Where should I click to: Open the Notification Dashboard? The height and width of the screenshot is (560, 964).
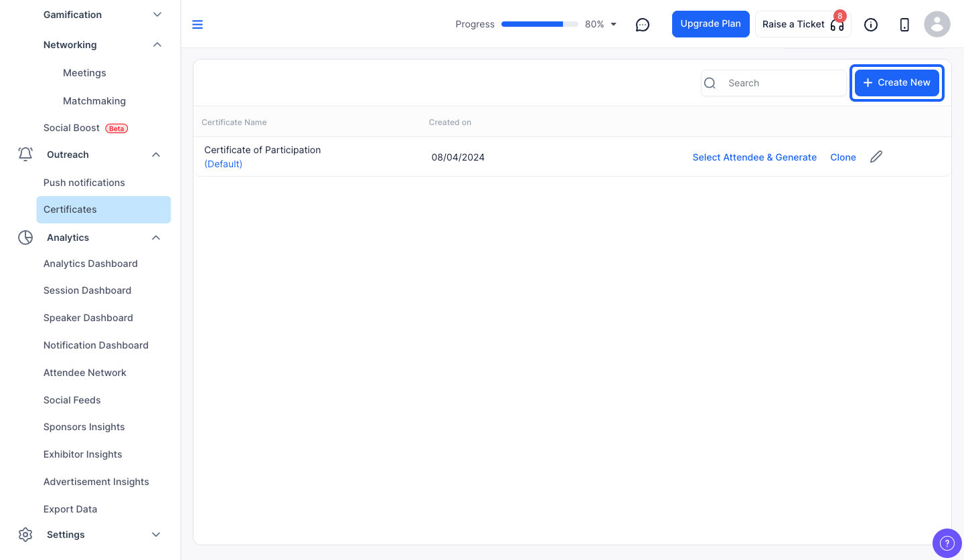96,345
